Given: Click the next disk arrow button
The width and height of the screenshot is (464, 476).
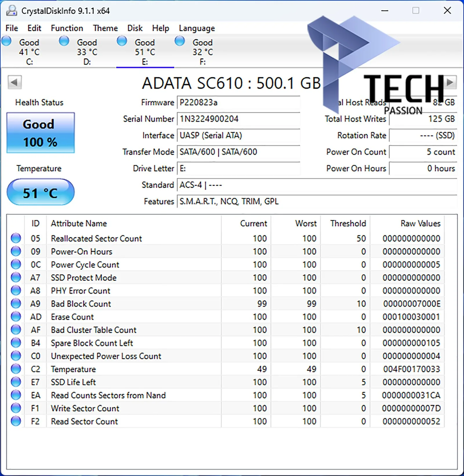Looking at the screenshot, I should pos(450,82).
